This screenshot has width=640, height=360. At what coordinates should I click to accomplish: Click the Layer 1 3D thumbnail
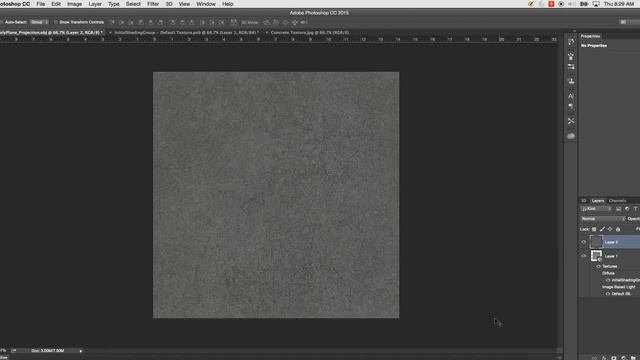(596, 256)
